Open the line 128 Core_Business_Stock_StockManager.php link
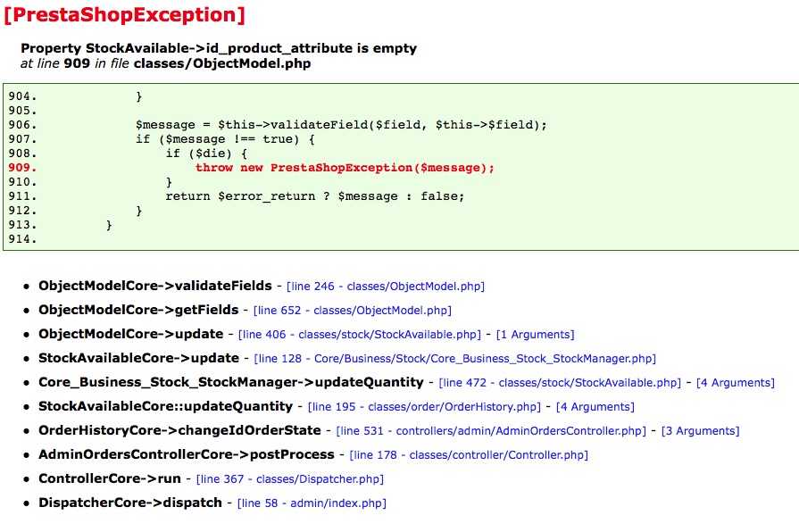The height and width of the screenshot is (532, 799). 455,359
